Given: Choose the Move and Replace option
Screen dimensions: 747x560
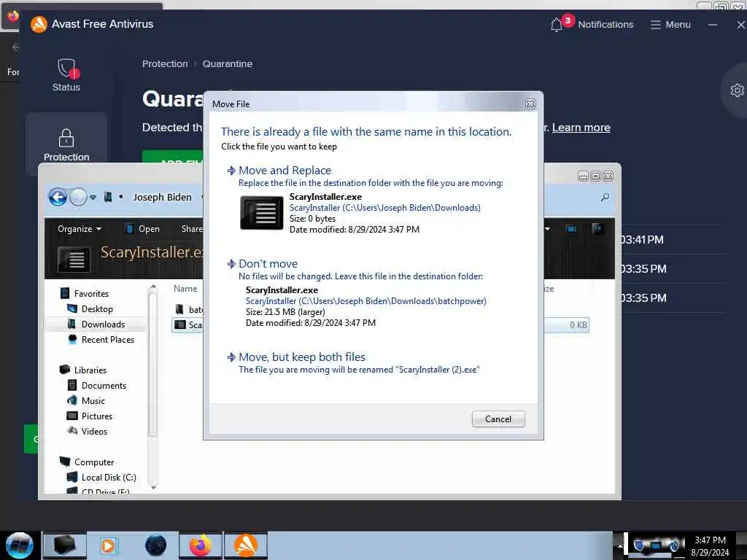Looking at the screenshot, I should point(285,171).
